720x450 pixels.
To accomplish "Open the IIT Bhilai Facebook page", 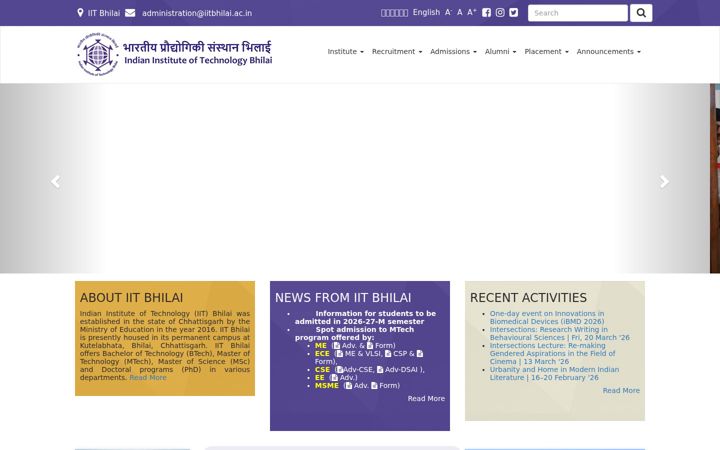I will click(486, 13).
